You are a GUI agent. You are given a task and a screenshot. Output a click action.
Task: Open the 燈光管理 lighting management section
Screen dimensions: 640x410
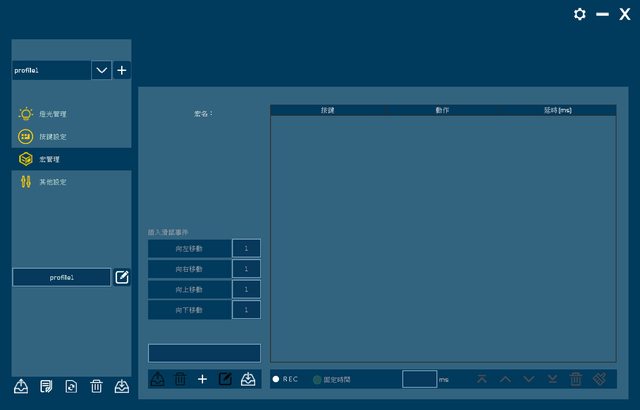tap(52, 114)
